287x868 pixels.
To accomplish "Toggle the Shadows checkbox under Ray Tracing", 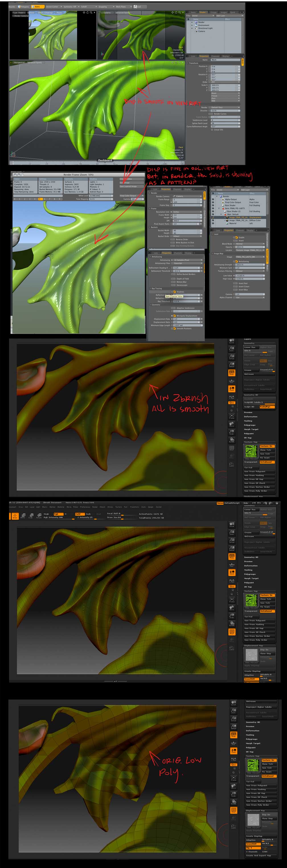I will tap(174, 292).
